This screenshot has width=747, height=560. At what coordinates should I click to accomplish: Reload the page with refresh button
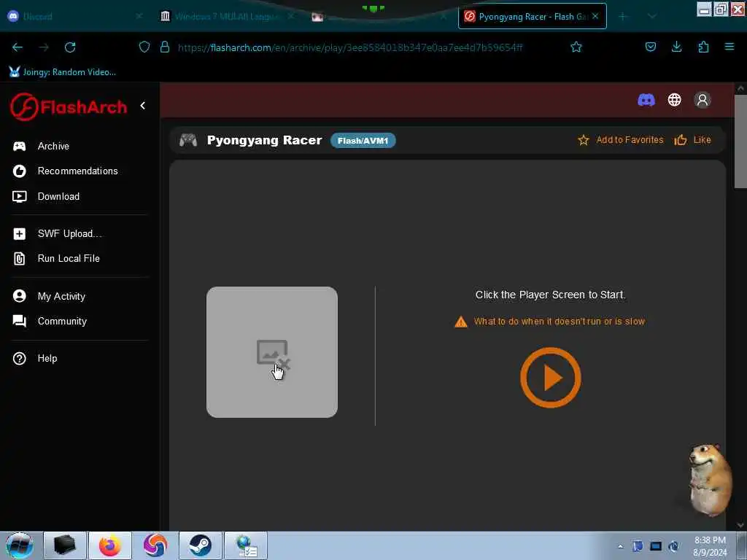pyautogui.click(x=70, y=47)
